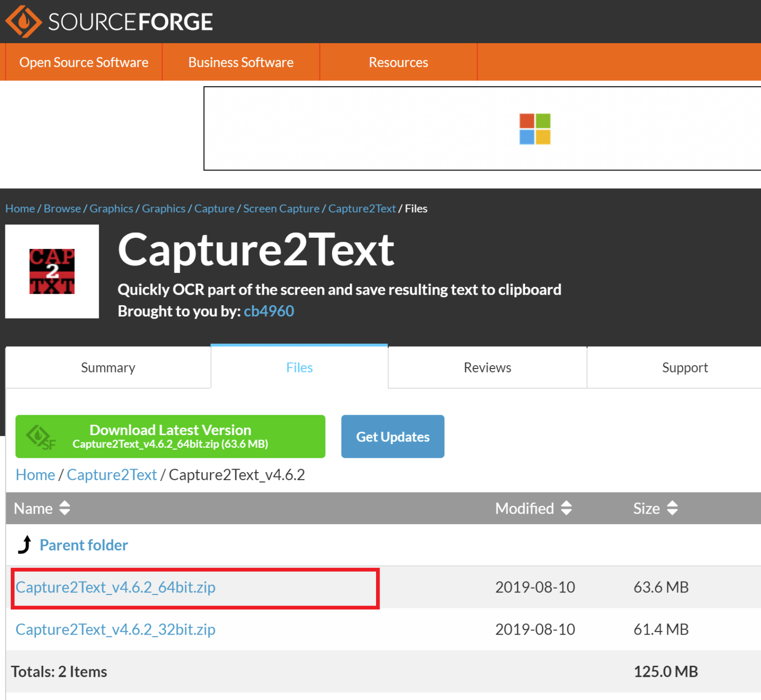Screen dimensions: 761x700
Task: Open the cb4960 author profile link
Action: pyautogui.click(x=269, y=311)
